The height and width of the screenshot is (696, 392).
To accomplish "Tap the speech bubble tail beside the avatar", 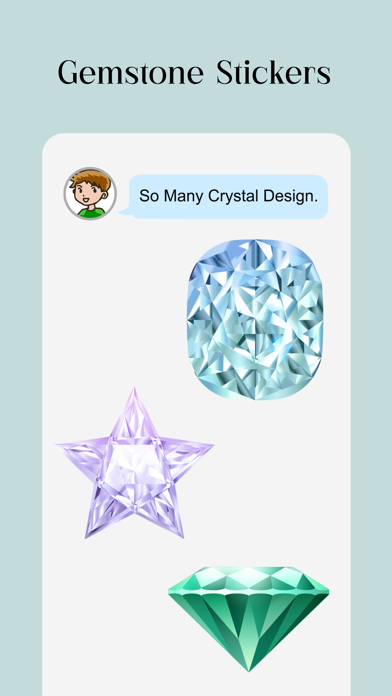I will pyautogui.click(x=125, y=211).
